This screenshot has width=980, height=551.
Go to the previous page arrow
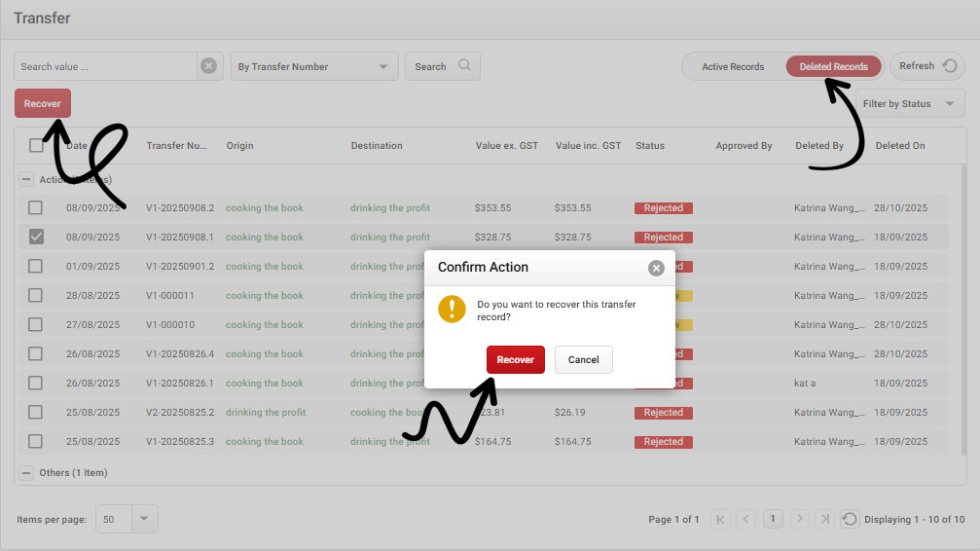click(x=746, y=520)
